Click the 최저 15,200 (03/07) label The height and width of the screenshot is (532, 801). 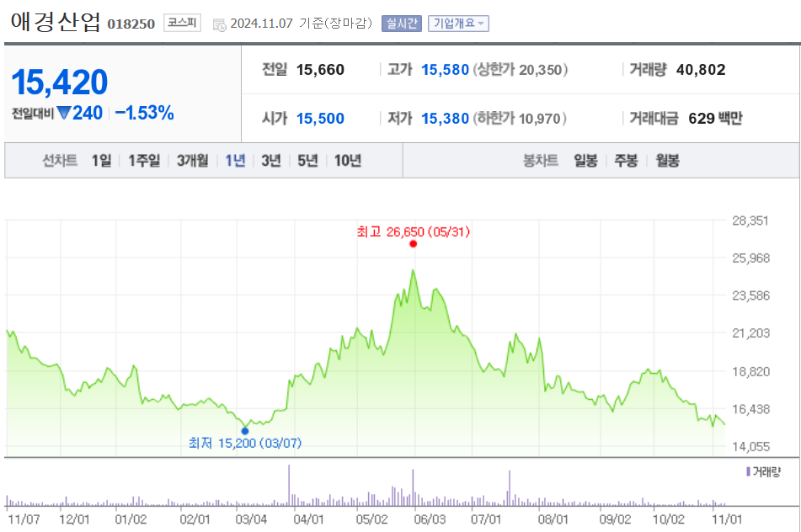245,443
